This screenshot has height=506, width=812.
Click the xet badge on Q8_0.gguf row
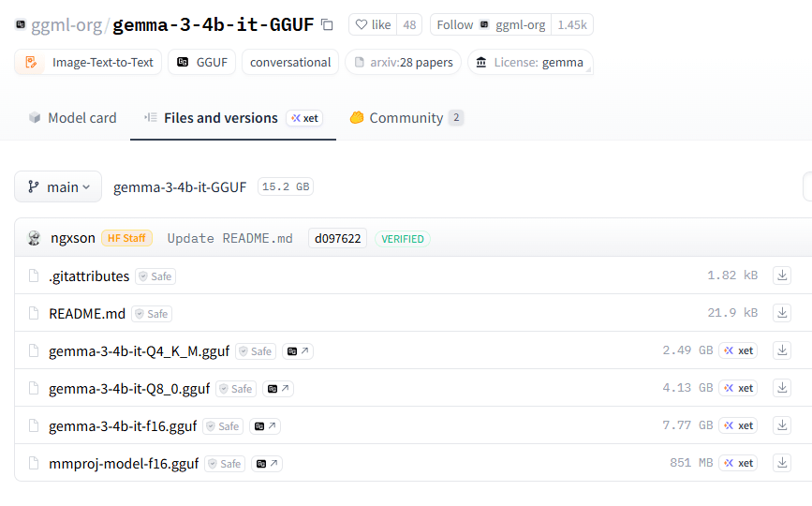[738, 388]
